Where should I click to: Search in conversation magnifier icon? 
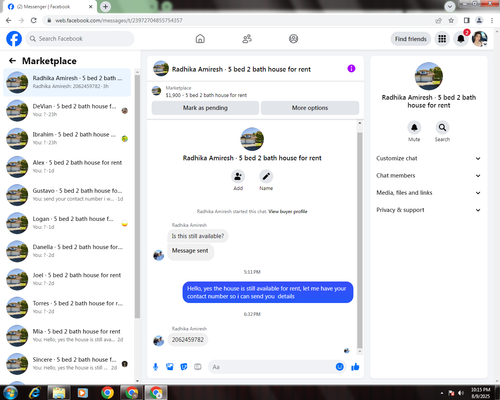[442, 127]
